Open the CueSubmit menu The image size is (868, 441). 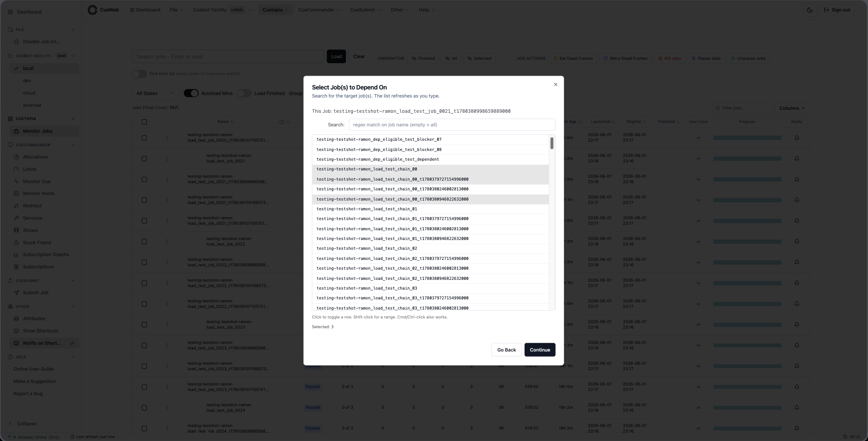click(x=365, y=10)
